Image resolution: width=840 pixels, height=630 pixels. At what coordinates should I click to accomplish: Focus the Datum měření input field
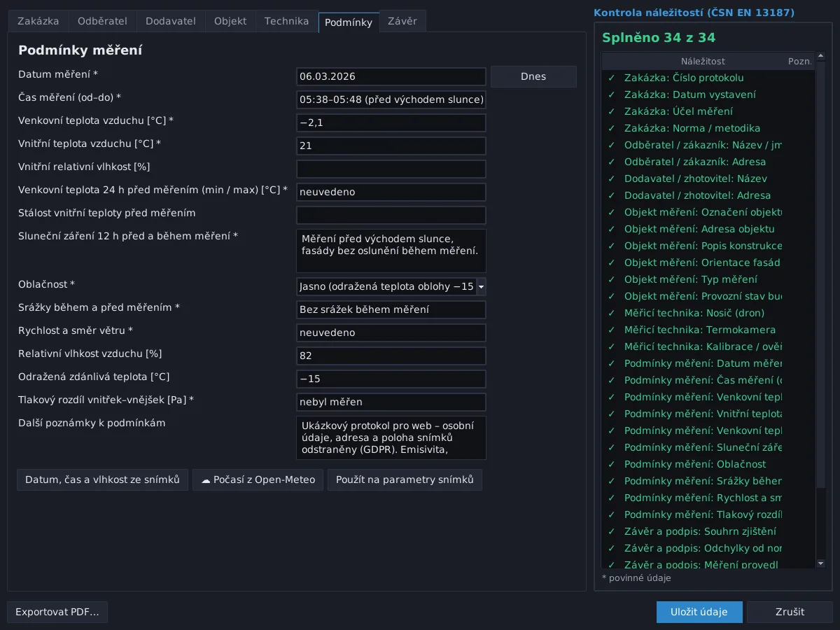(391, 77)
